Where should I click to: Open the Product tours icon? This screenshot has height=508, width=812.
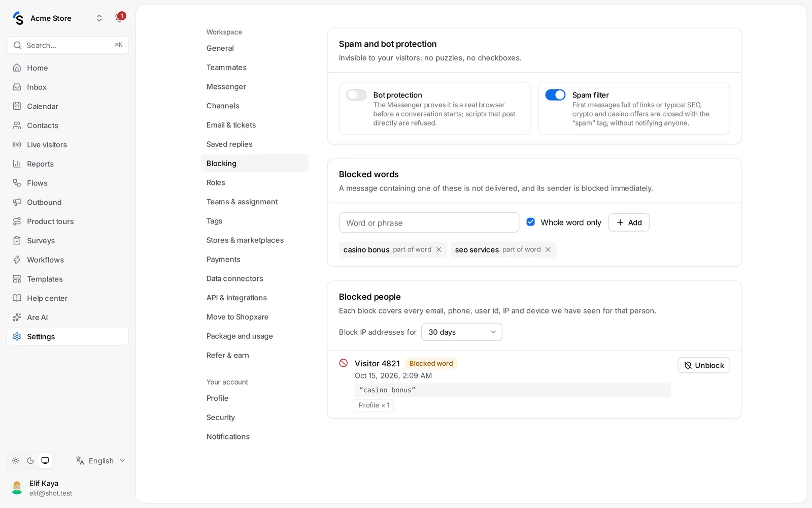(17, 221)
